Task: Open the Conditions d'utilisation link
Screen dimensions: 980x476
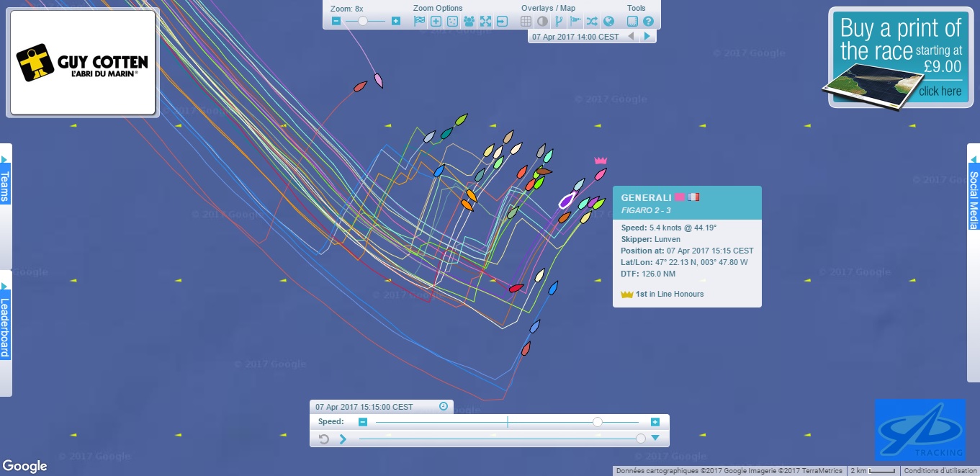Action: pyautogui.click(x=939, y=471)
